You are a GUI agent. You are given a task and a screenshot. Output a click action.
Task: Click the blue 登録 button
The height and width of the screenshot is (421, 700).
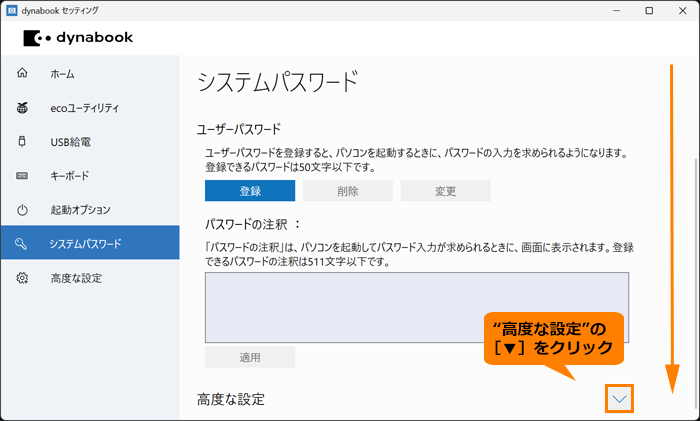tap(250, 191)
